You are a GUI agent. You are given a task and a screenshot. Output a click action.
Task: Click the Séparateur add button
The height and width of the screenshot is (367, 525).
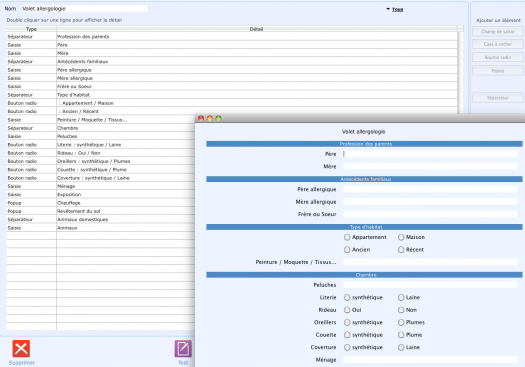(x=498, y=98)
